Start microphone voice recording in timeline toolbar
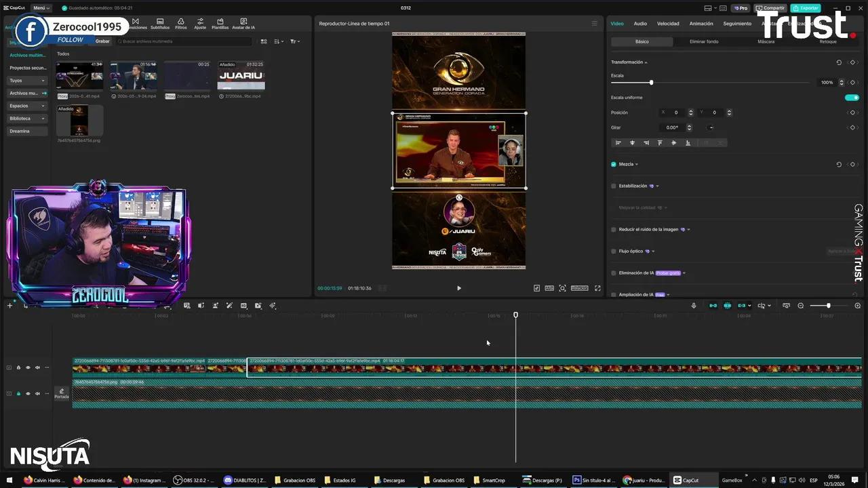 click(694, 306)
